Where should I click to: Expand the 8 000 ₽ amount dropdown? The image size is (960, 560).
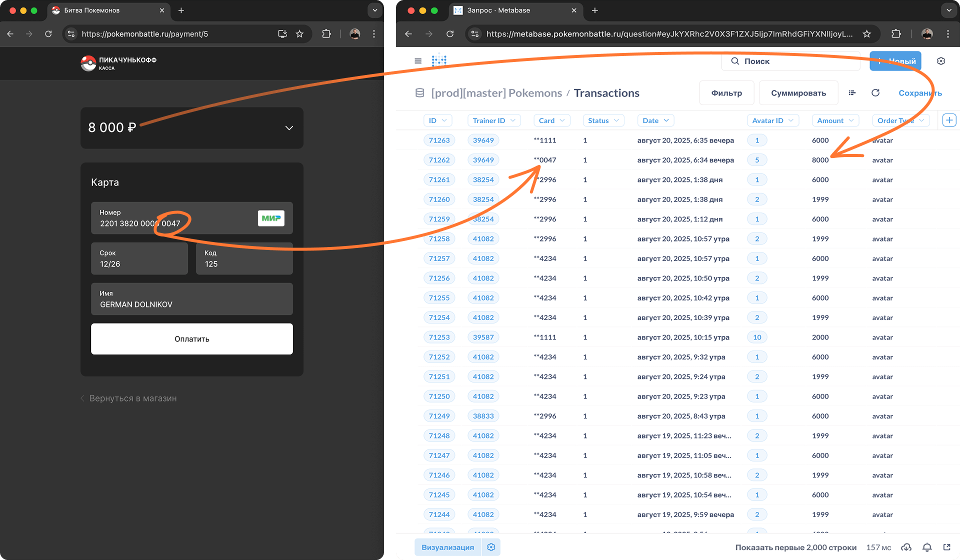pyautogui.click(x=288, y=128)
